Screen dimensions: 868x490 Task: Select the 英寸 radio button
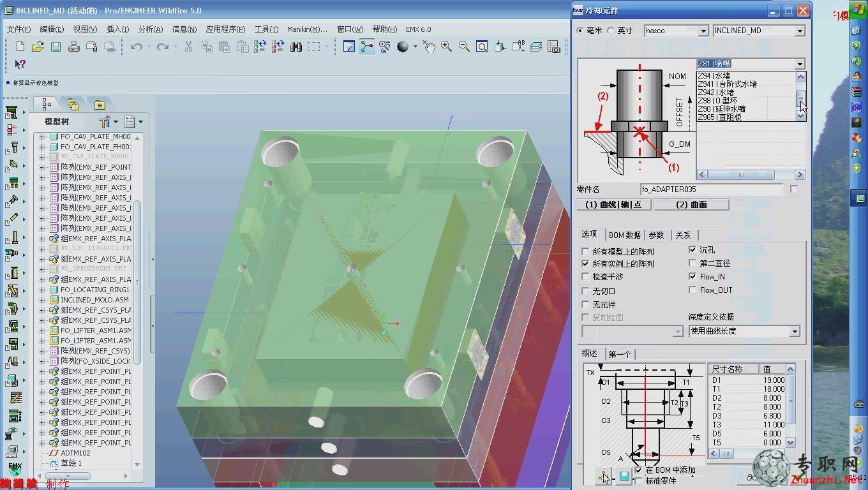click(611, 30)
